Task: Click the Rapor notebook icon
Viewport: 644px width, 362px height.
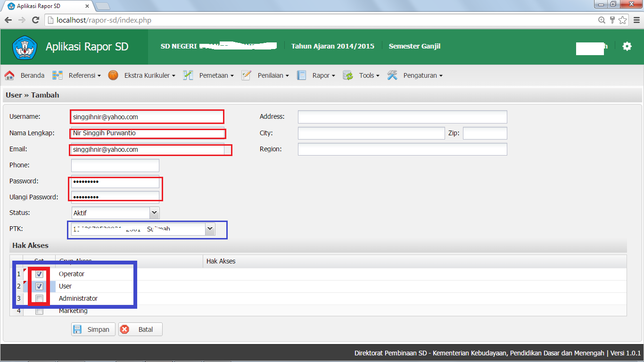Action: point(302,75)
